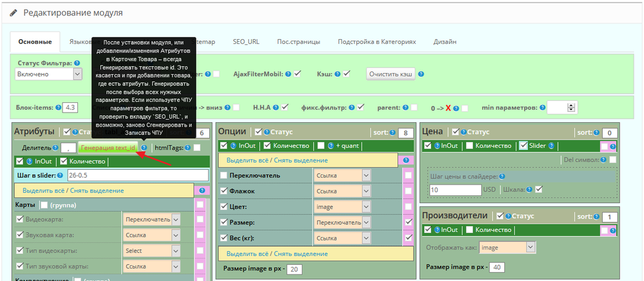Image resolution: width=644 pixels, height=281 pixels.
Task: Enable the parent checkbox
Action: [x=414, y=108]
